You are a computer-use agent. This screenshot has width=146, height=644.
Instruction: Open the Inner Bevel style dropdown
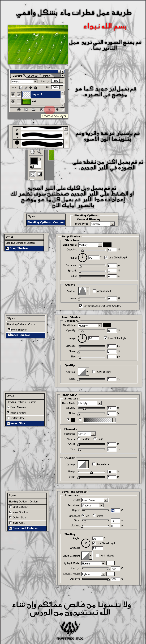[95, 500]
